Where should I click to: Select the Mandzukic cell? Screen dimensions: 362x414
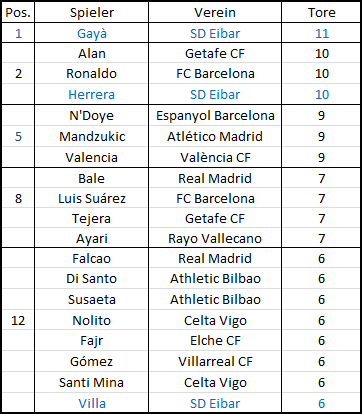pyautogui.click(x=91, y=136)
